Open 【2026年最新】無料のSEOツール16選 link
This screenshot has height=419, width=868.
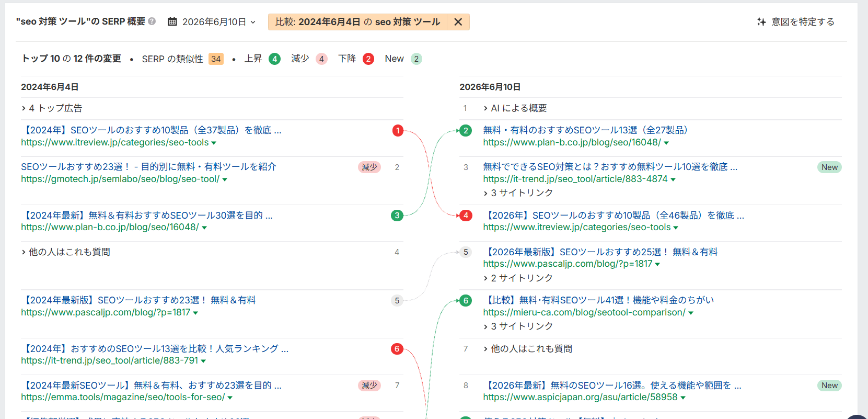click(612, 386)
